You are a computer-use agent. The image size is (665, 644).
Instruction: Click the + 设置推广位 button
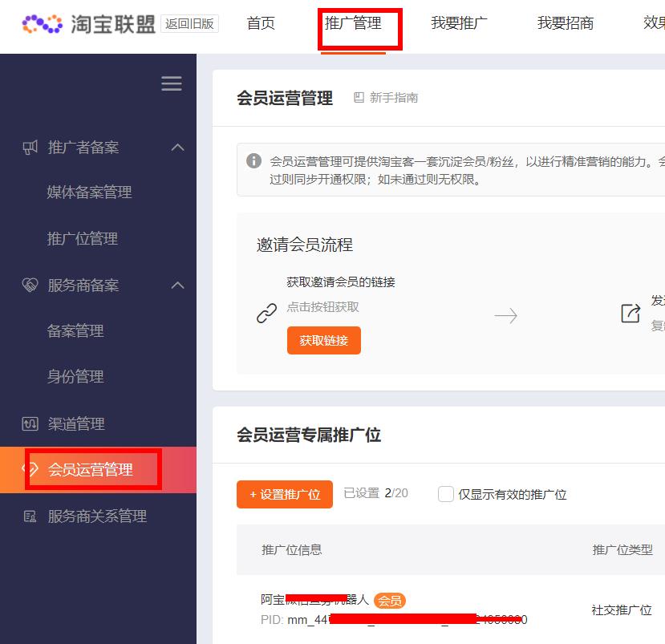285,494
